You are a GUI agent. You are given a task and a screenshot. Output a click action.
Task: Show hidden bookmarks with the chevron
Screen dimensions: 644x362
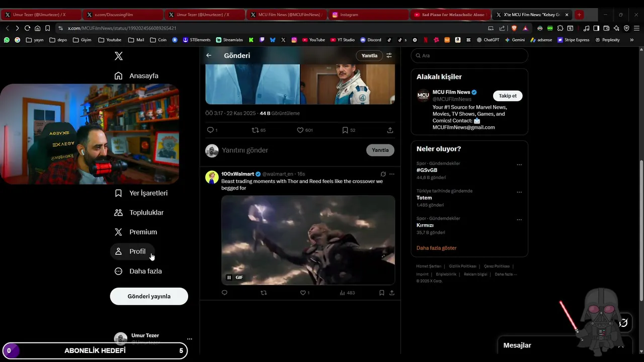[x=632, y=40]
